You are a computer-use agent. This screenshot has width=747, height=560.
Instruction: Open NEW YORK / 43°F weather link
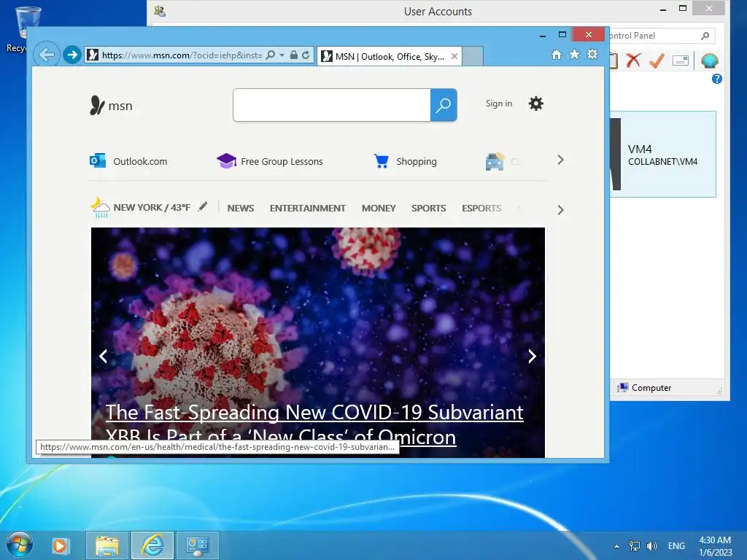[152, 208]
